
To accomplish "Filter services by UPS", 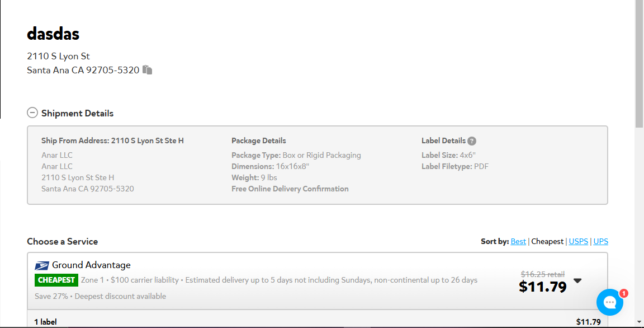I will tap(600, 242).
